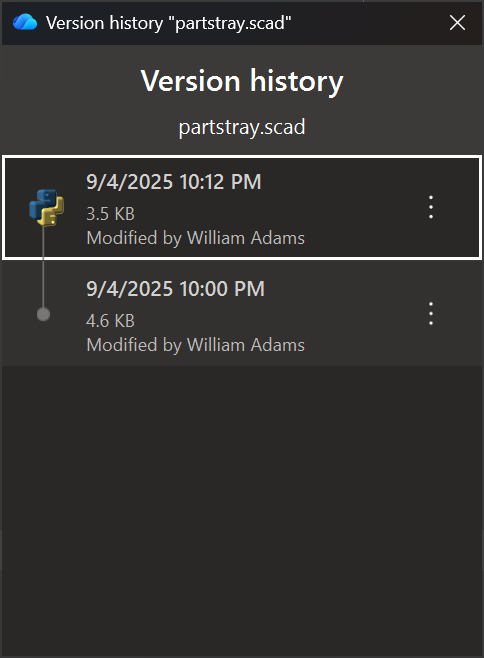Image resolution: width=484 pixels, height=658 pixels.
Task: Select the older 4.6 KB version row
Action: (242, 313)
